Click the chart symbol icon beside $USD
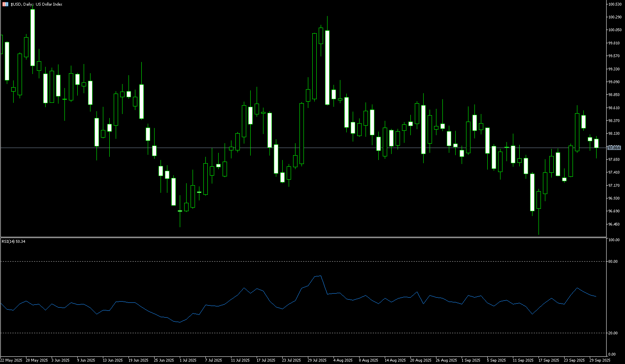625x364 pixels. 5,4
